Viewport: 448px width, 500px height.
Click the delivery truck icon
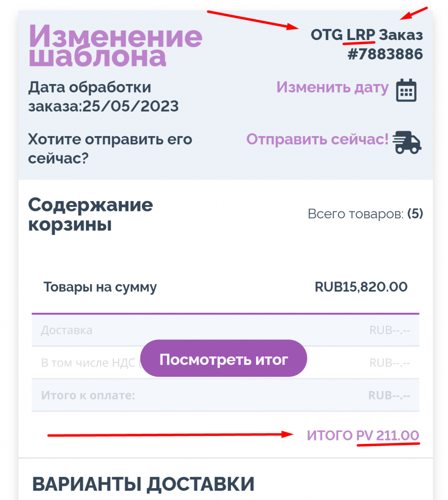tap(407, 142)
